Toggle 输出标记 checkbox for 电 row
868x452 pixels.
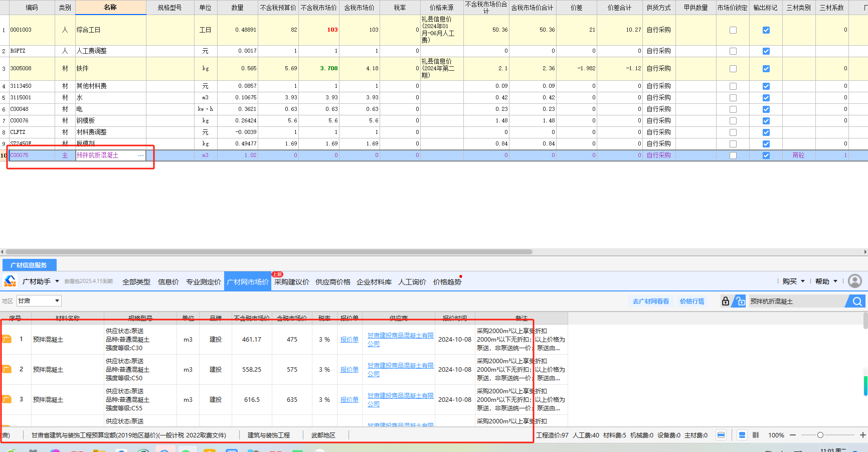click(766, 109)
